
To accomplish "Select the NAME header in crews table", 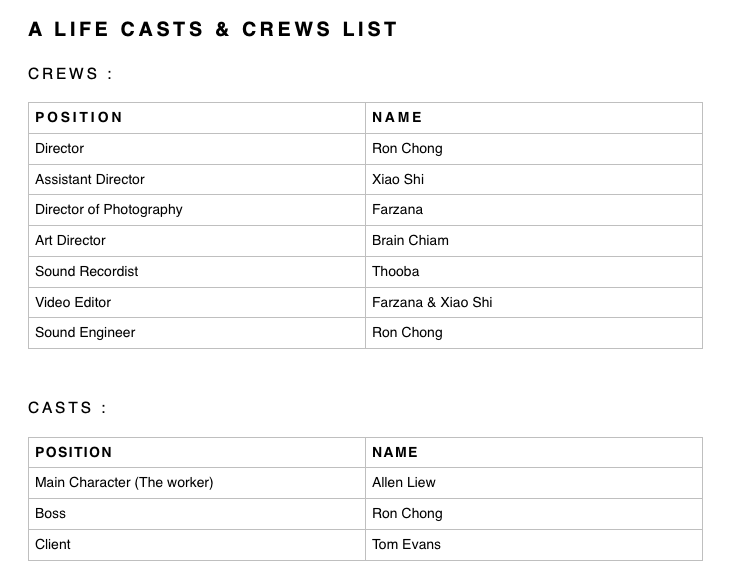I will pyautogui.click(x=397, y=117).
